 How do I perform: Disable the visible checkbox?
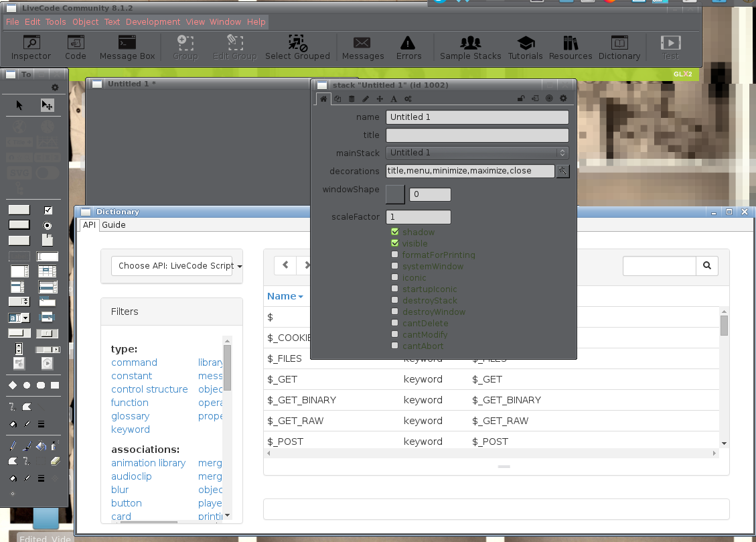(395, 243)
